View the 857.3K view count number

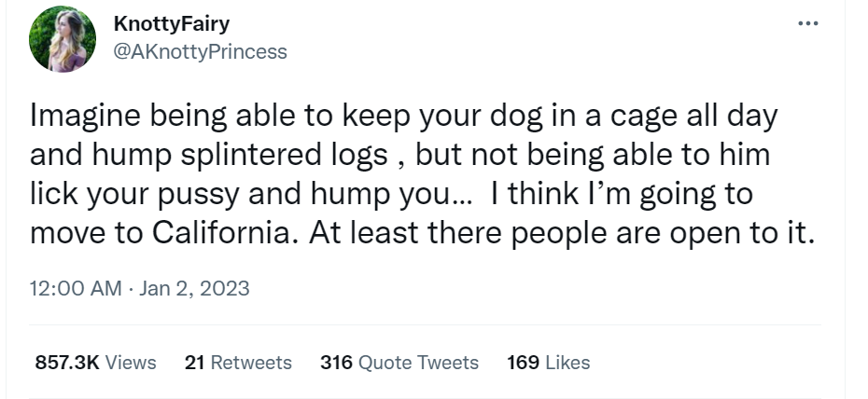coord(67,363)
